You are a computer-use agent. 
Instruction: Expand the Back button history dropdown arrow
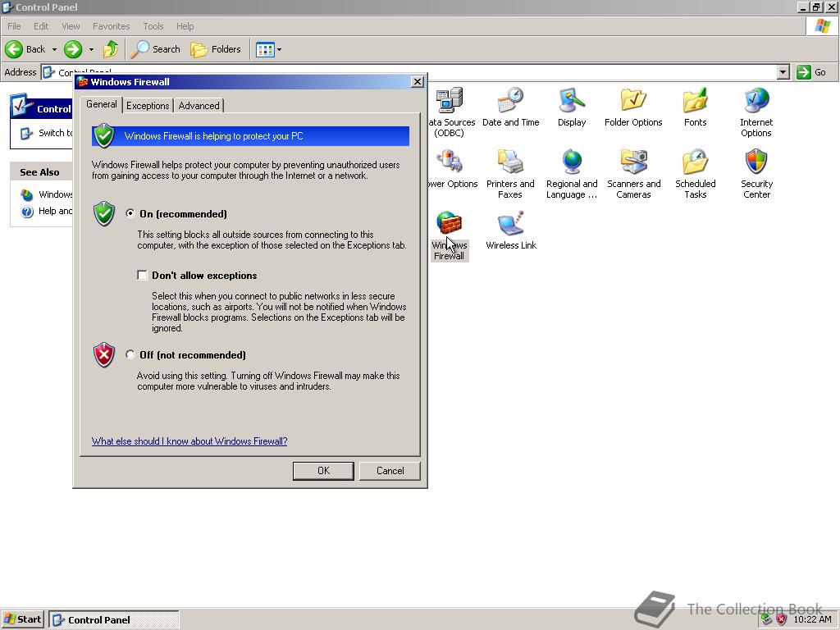pos(54,49)
